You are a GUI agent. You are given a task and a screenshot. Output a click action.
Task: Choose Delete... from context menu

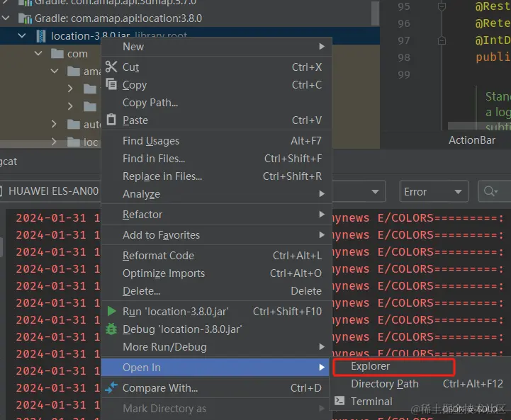tap(216, 291)
